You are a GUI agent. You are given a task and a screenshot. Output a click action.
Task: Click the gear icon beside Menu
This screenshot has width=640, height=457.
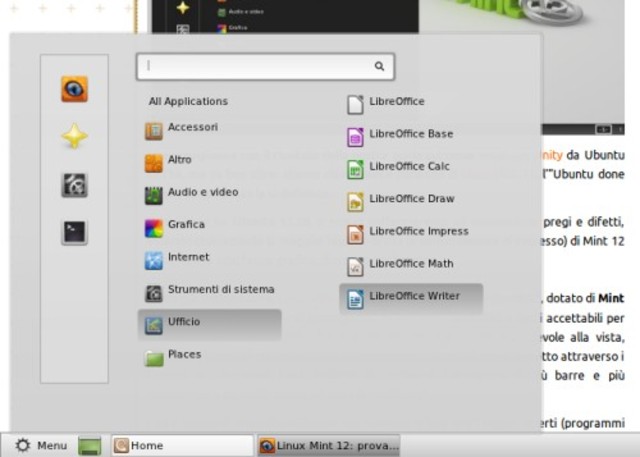[x=22, y=445]
